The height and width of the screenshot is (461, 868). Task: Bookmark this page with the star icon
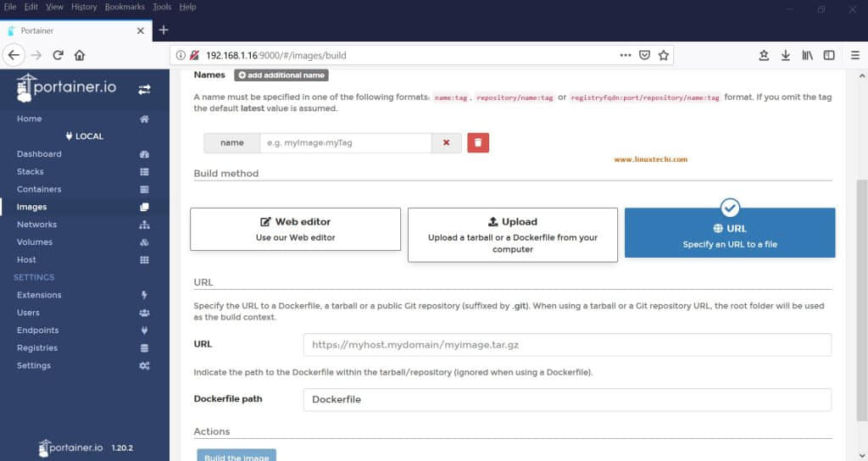coord(664,55)
